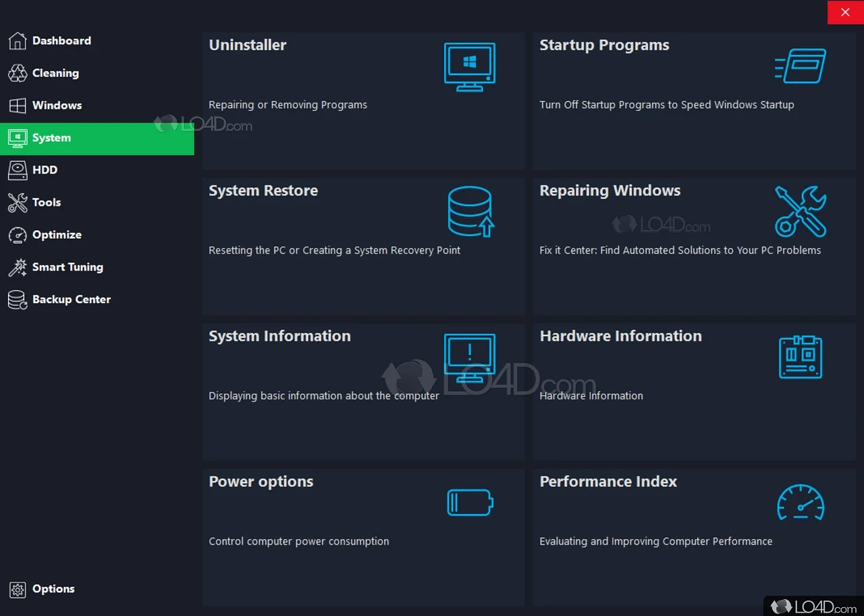864x616 pixels.
Task: Click the Startup Programs speed icon
Action: [801, 66]
